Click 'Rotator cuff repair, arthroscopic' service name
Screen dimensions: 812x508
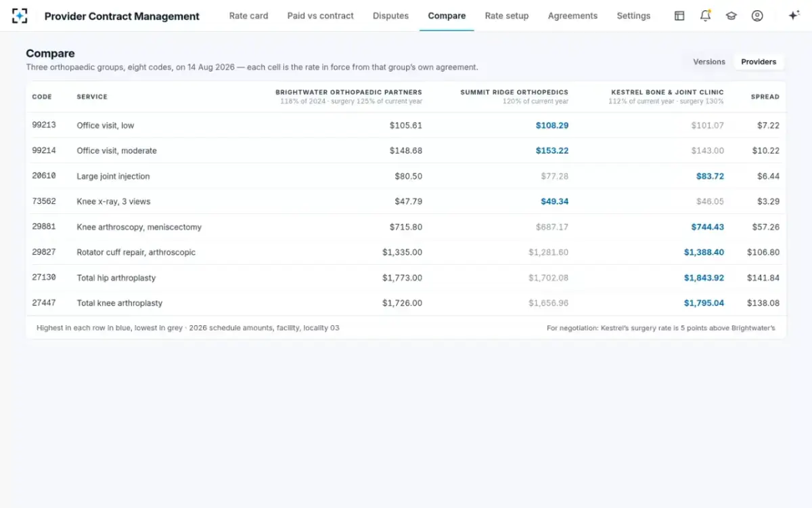click(136, 252)
